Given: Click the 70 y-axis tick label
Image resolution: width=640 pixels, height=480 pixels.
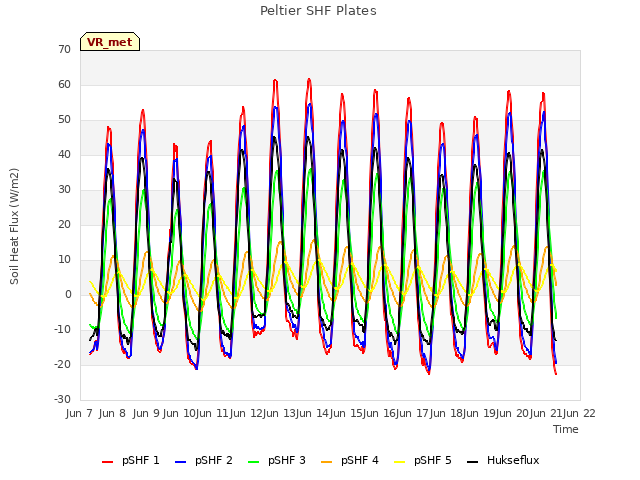Looking at the screenshot, I should point(64,49).
